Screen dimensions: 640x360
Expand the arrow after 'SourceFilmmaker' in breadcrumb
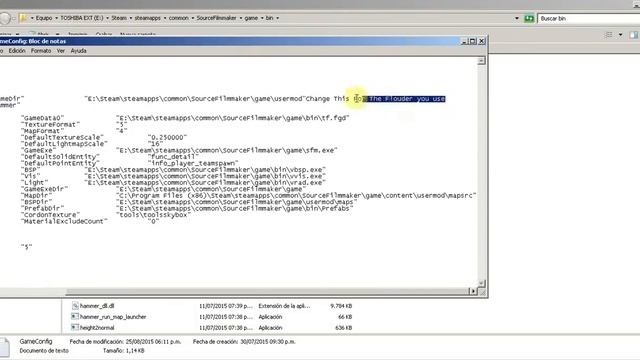pyautogui.click(x=240, y=18)
